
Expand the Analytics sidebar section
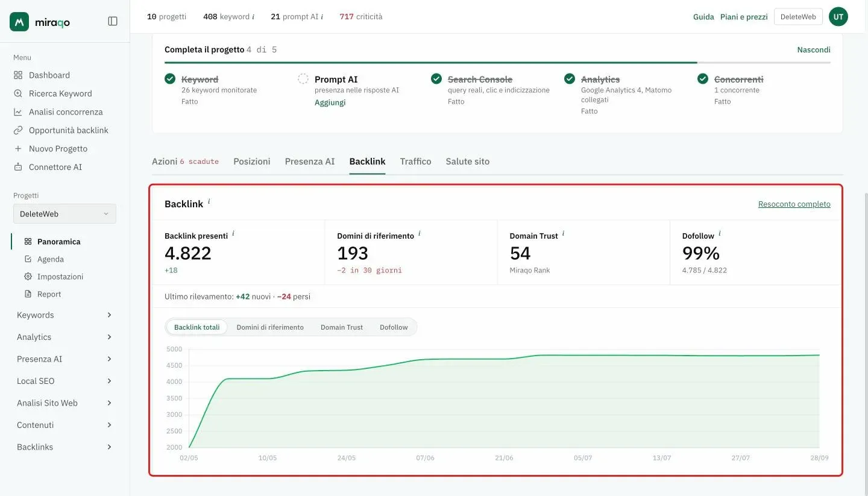64,337
